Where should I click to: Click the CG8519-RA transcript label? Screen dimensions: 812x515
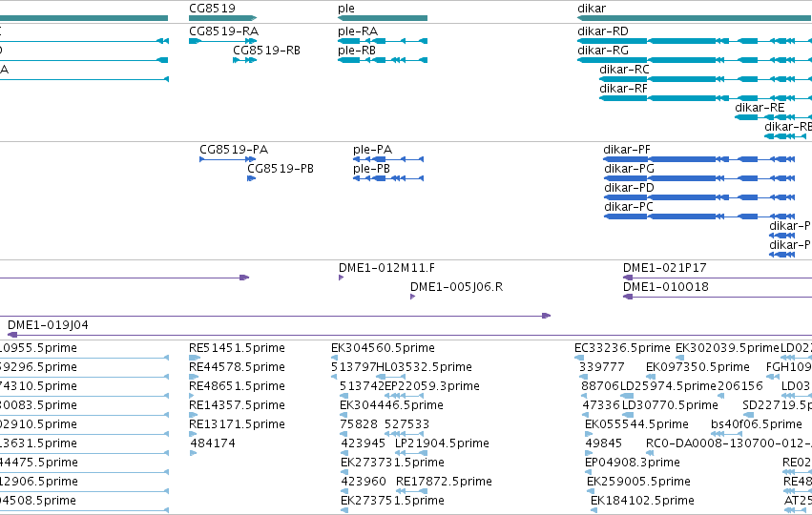pos(223,31)
